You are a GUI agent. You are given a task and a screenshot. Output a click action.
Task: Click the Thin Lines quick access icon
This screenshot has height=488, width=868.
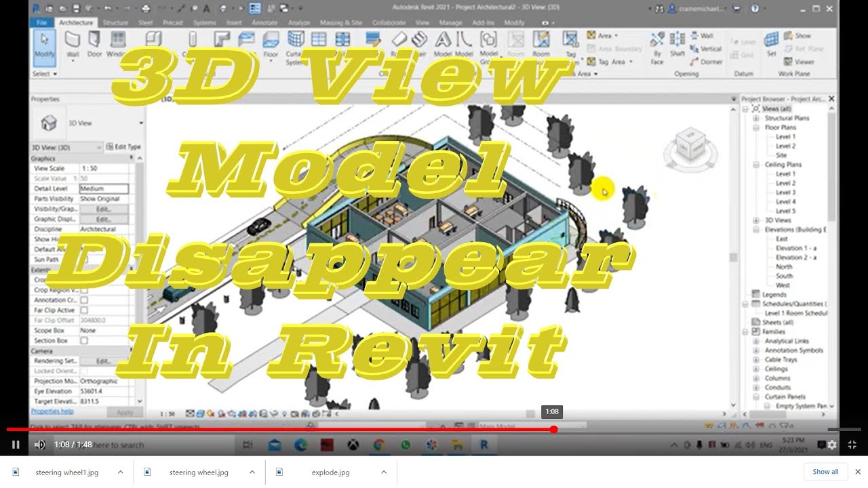[x=255, y=9]
